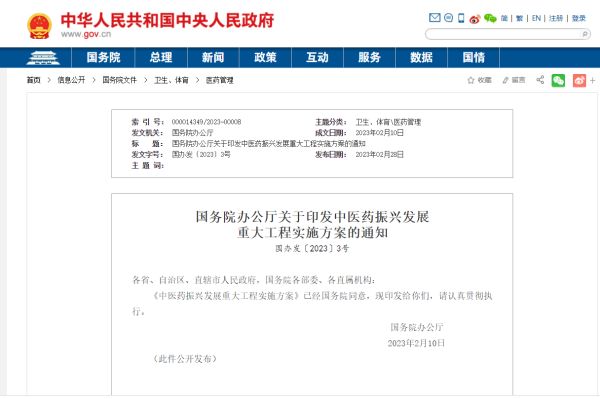This screenshot has height=399, width=600.
Task: Click 国务院文件 in the breadcrumb
Action: (x=119, y=80)
